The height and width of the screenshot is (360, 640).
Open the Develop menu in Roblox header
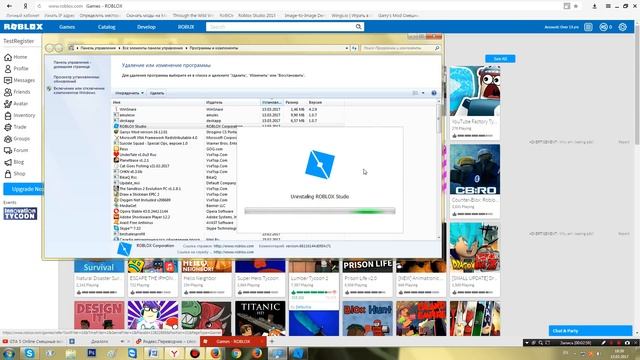pyautogui.click(x=146, y=27)
